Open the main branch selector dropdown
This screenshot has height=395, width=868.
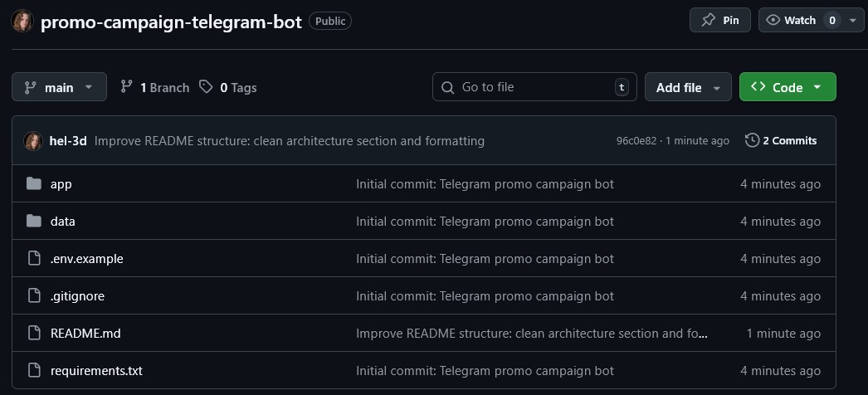59,87
